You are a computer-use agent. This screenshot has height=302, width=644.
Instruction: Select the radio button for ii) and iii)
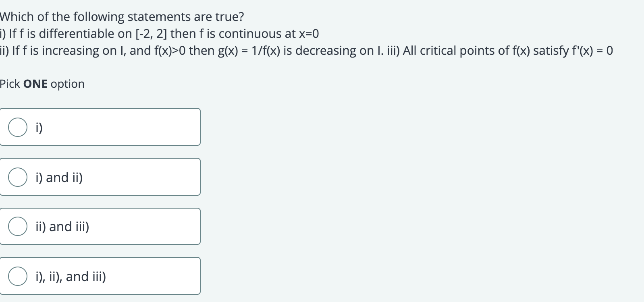point(17,226)
